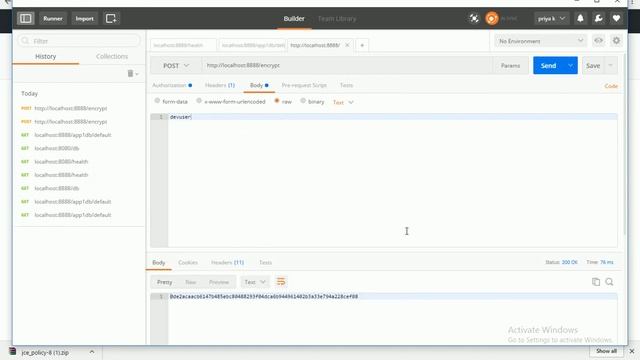640x360 pixels.
Task: Open the wrench settings icon
Action: click(x=598, y=18)
